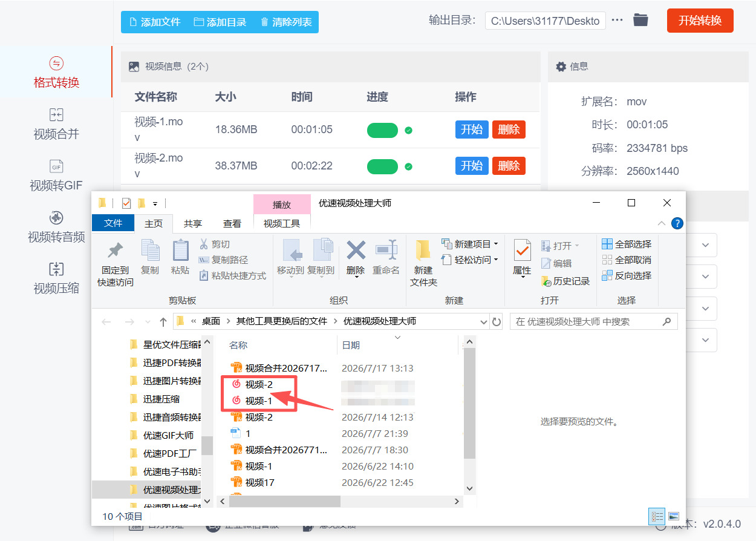756x541 pixels.
Task: Open 视频转GIF in the sidebar
Action: click(x=56, y=175)
